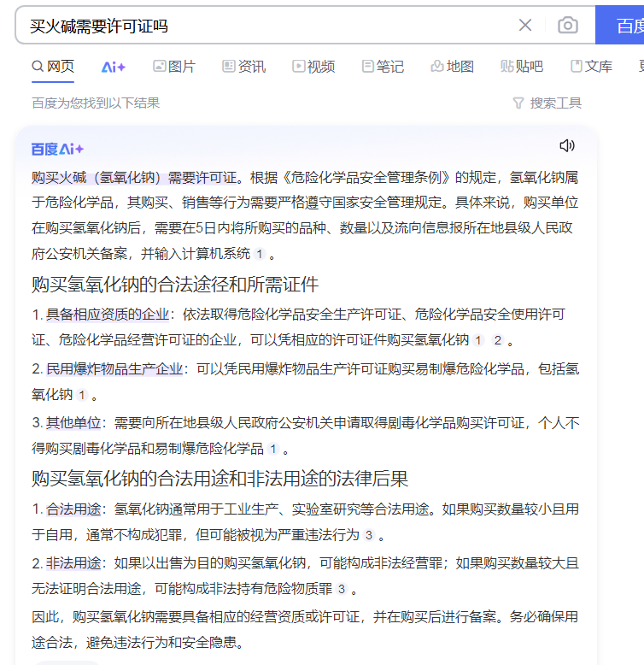Open the 图片 tab
Viewport: 644px width, 665px height.
(x=174, y=67)
